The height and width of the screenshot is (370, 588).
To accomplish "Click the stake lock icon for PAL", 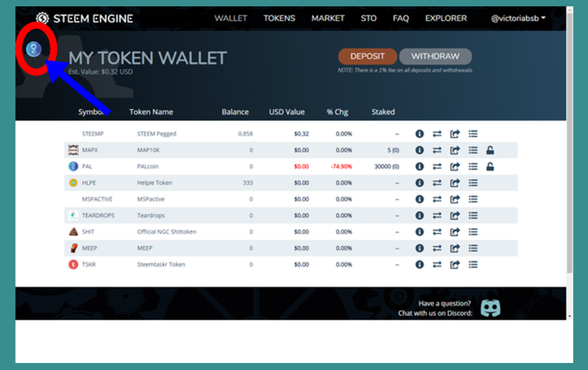I will (490, 167).
